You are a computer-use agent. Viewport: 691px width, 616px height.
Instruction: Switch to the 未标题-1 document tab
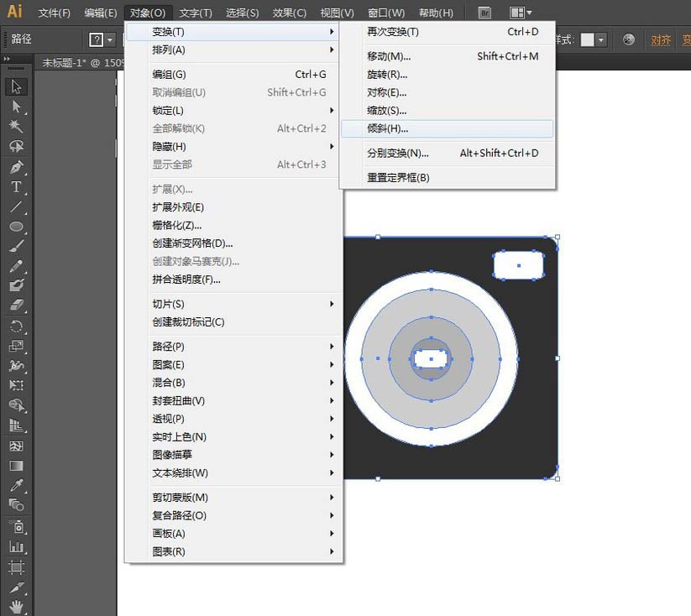(82, 63)
